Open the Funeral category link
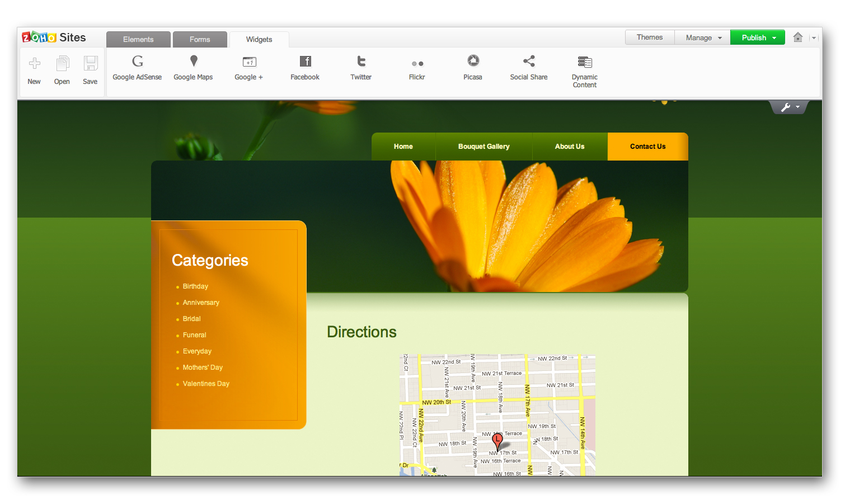The width and height of the screenshot is (845, 504). (194, 335)
